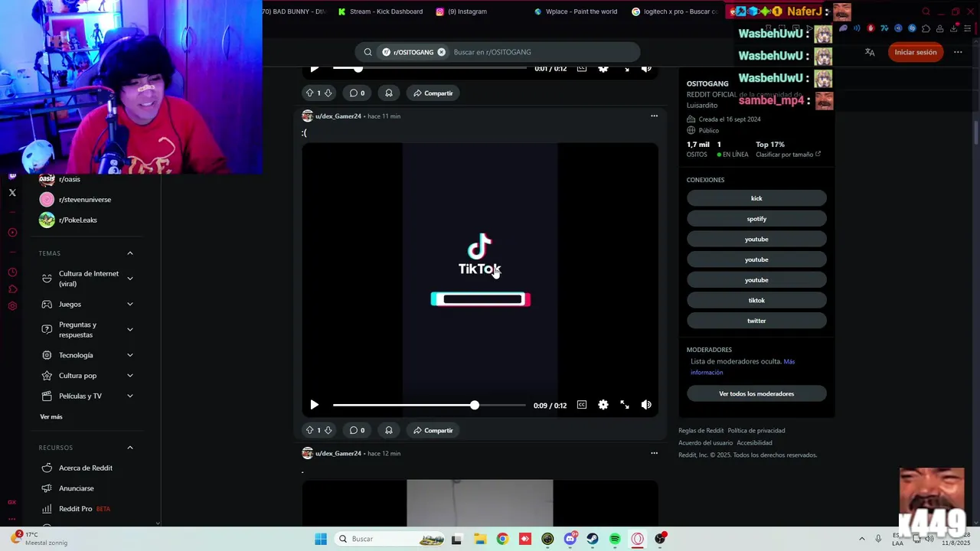Seek the TikTok video progress slider handle
Screen dimensions: 980x551
coord(475,405)
